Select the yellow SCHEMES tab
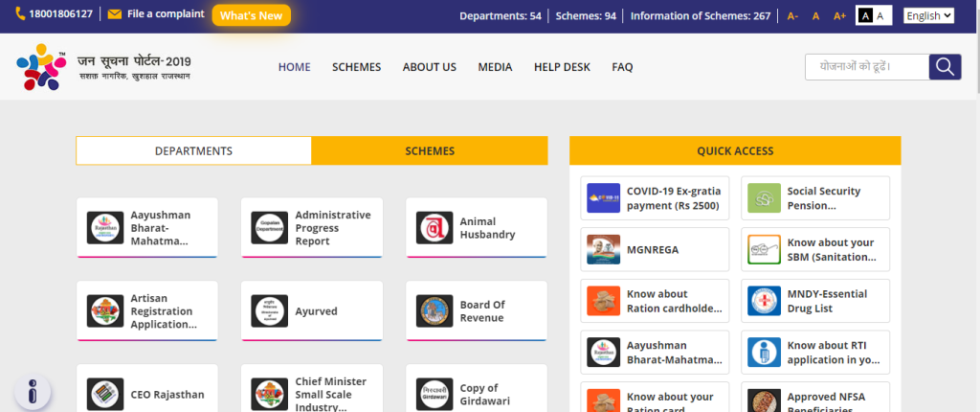 pos(430,150)
